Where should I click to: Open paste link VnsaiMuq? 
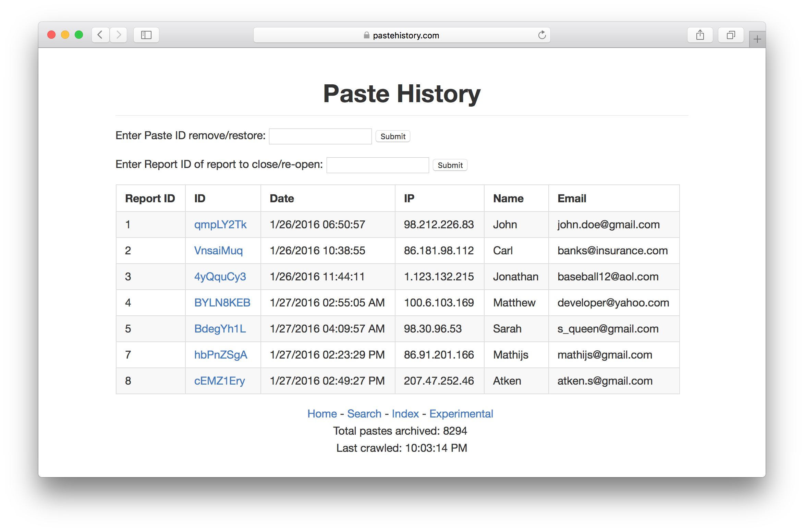tap(218, 251)
